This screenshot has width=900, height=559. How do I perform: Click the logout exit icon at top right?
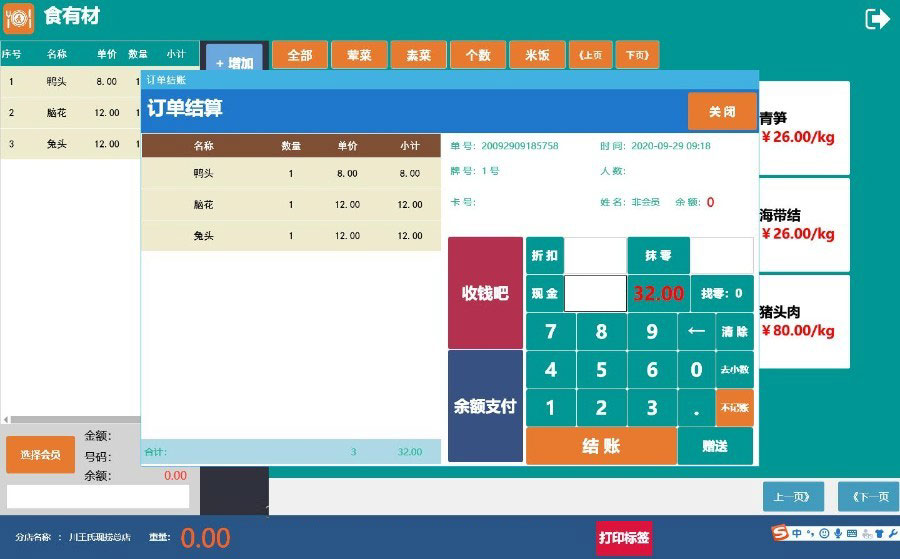pyautogui.click(x=877, y=19)
